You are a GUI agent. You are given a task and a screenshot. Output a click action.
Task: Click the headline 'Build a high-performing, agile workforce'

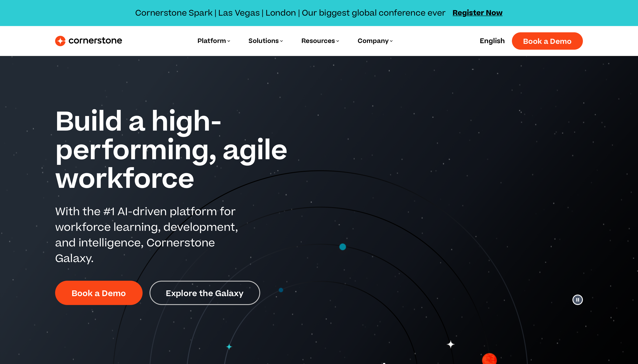tap(171, 149)
